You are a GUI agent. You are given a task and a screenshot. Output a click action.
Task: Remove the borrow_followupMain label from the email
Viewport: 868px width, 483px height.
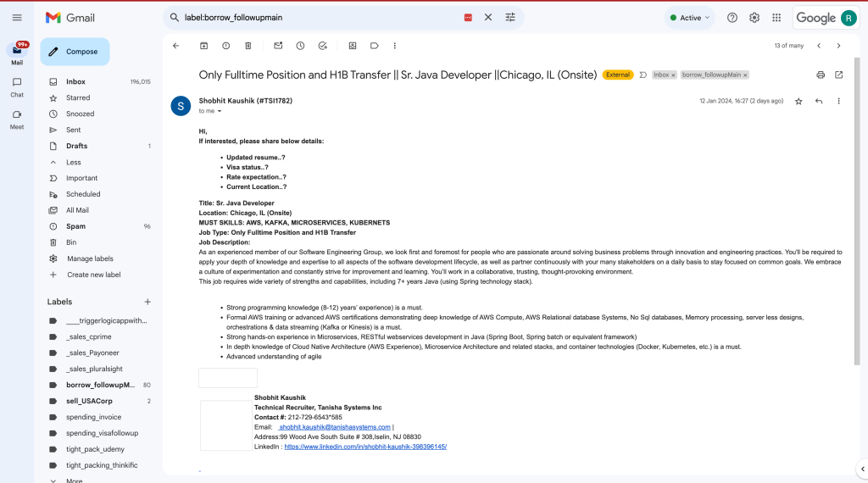point(745,75)
